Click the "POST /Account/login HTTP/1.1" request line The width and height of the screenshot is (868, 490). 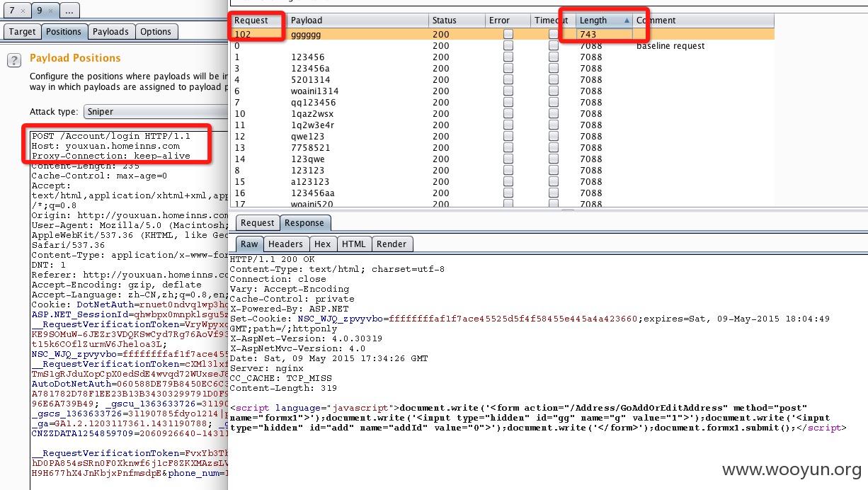(x=110, y=136)
